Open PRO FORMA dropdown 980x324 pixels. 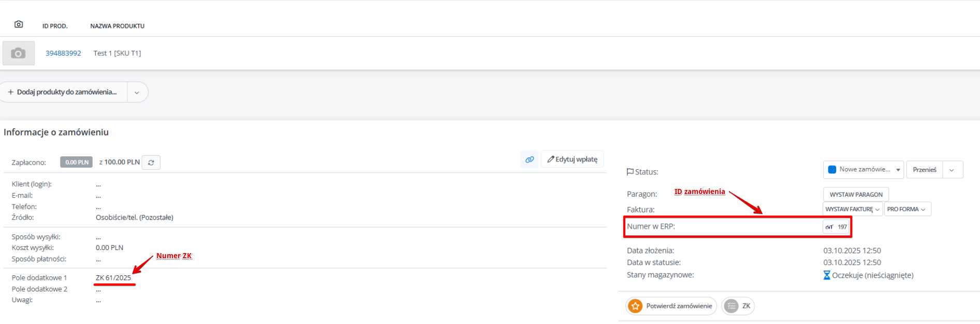907,209
